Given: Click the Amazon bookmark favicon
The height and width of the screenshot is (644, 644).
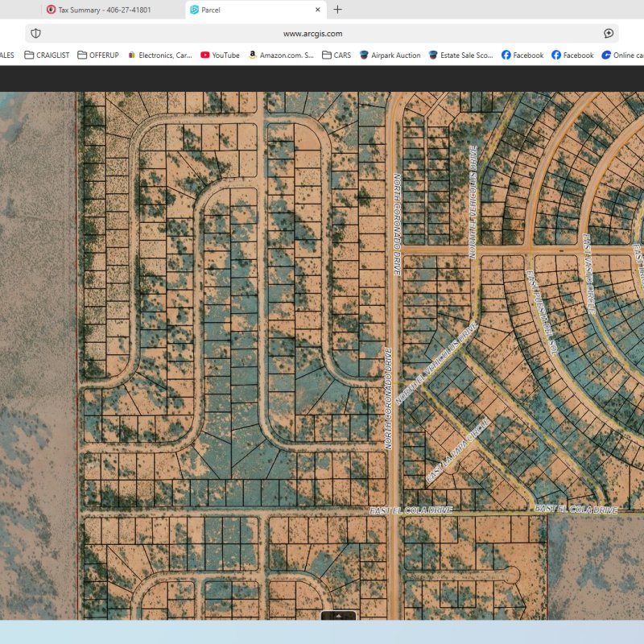Looking at the screenshot, I should click(253, 55).
